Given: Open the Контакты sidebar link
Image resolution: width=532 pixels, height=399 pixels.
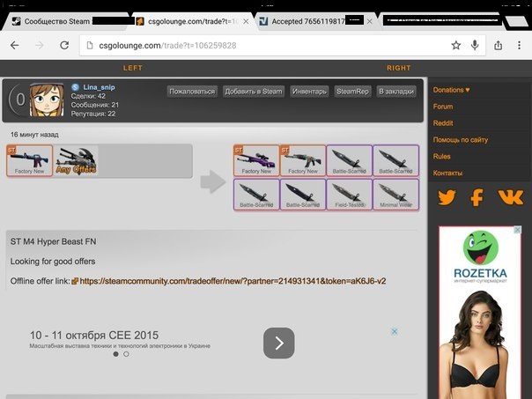Looking at the screenshot, I should pos(447,173).
